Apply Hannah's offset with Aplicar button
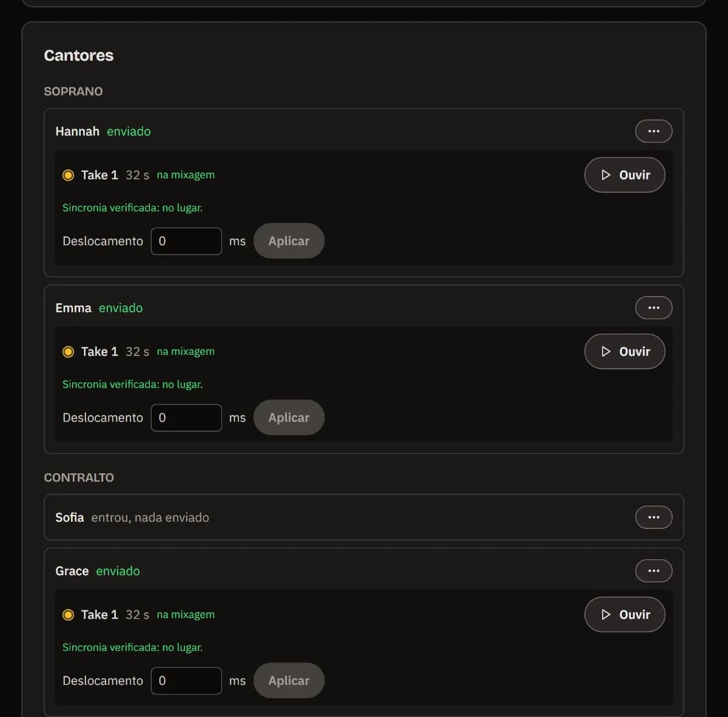The width and height of the screenshot is (728, 717). pyautogui.click(x=289, y=241)
